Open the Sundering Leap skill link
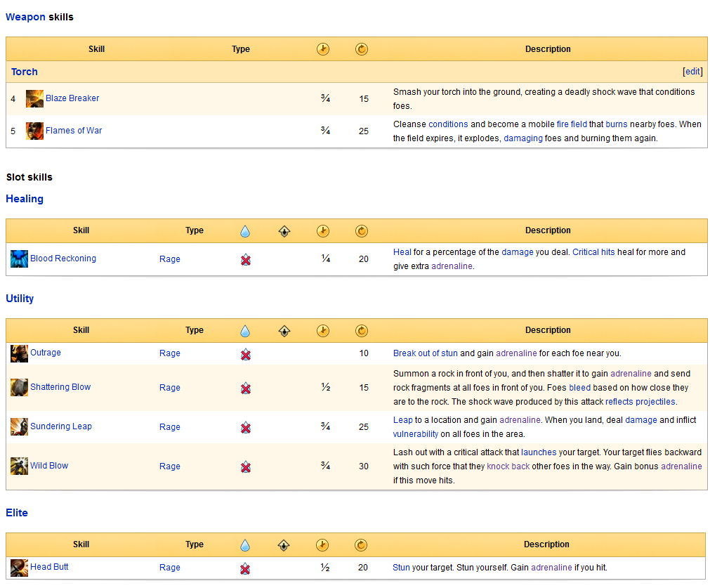The width and height of the screenshot is (710, 588). (61, 426)
